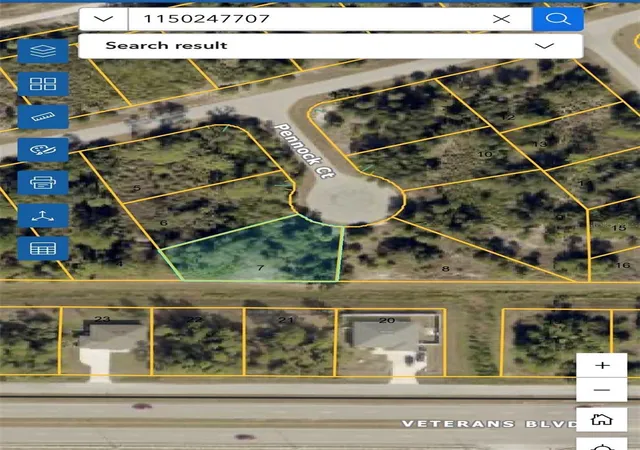Screen dimensions: 640x450
Task: Click the print map icon
Action: [x=43, y=183]
